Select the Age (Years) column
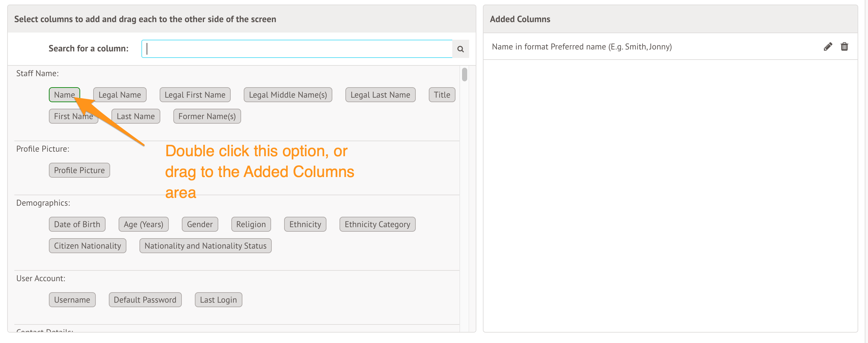The height and width of the screenshot is (343, 868). (143, 225)
